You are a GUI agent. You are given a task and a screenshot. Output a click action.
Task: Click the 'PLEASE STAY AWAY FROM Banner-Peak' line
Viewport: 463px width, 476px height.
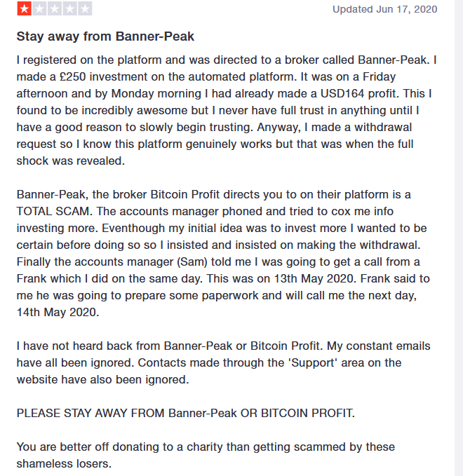click(x=186, y=413)
